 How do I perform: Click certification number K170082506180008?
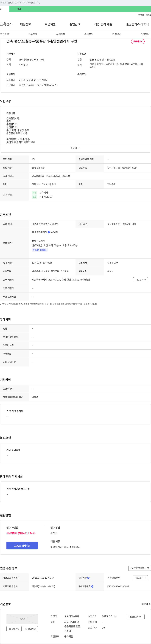click(x=118, y=586)
